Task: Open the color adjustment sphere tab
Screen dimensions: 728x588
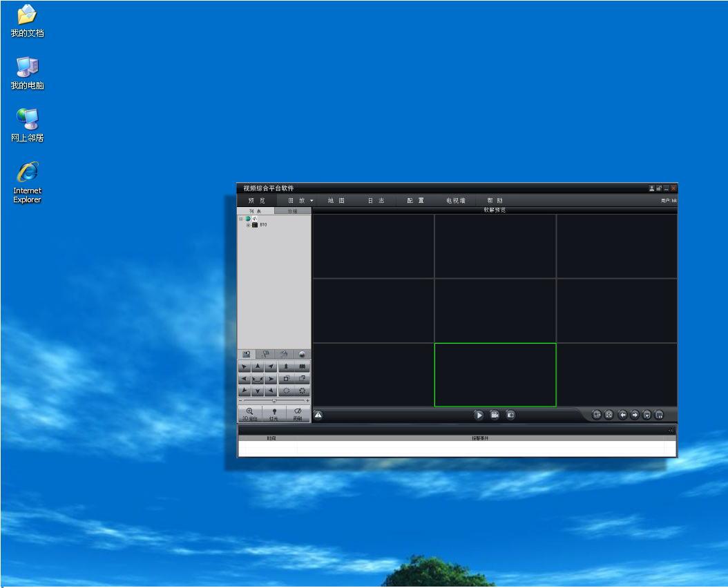Action: point(302,354)
